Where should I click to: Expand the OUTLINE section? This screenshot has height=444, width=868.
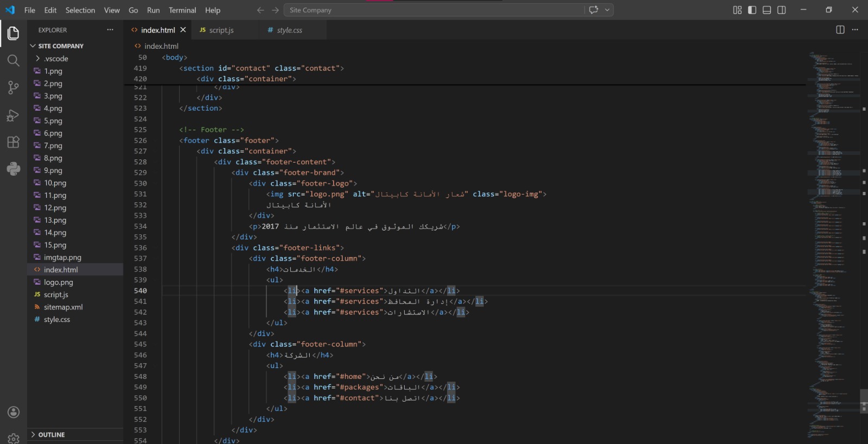[52, 435]
